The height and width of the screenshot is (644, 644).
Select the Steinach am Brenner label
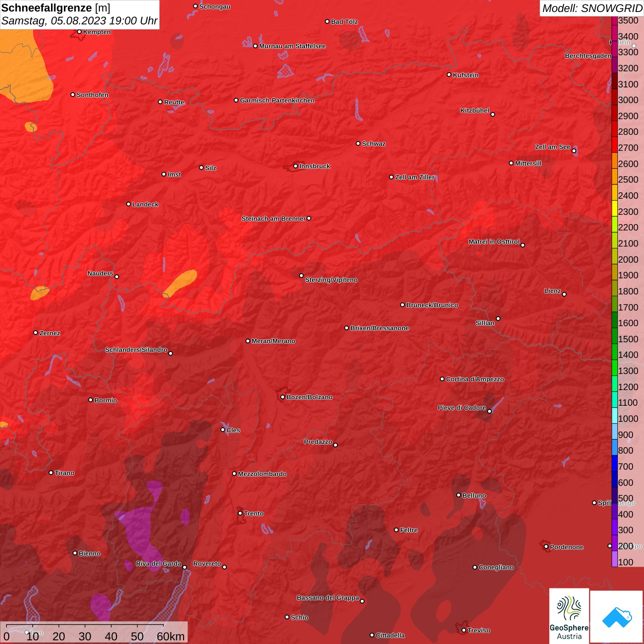tap(273, 218)
